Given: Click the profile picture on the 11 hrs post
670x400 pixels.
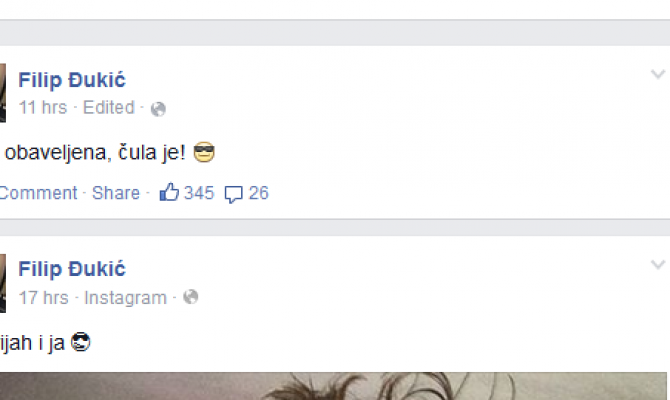Looking at the screenshot, I should coord(3,93).
